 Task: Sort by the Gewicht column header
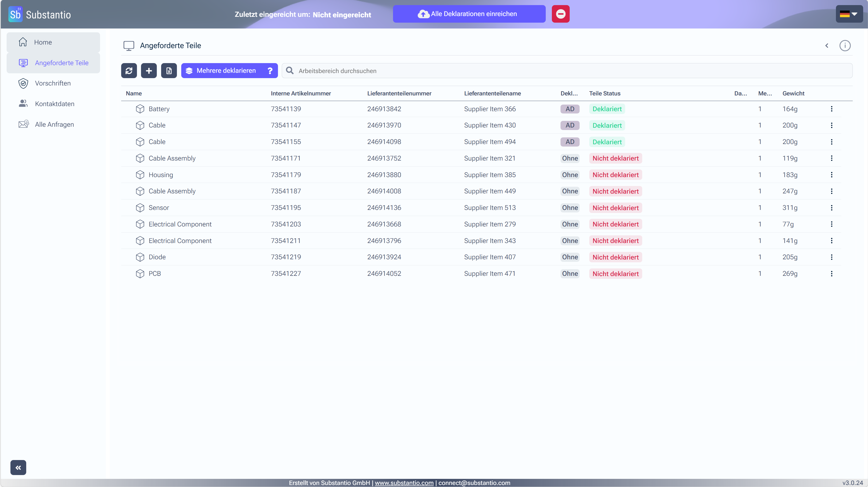point(793,93)
